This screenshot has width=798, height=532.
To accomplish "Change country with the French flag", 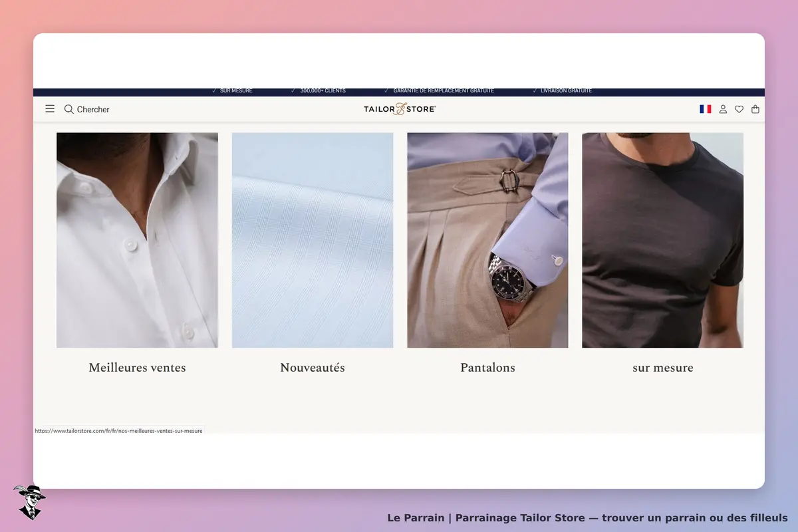I will coord(705,109).
